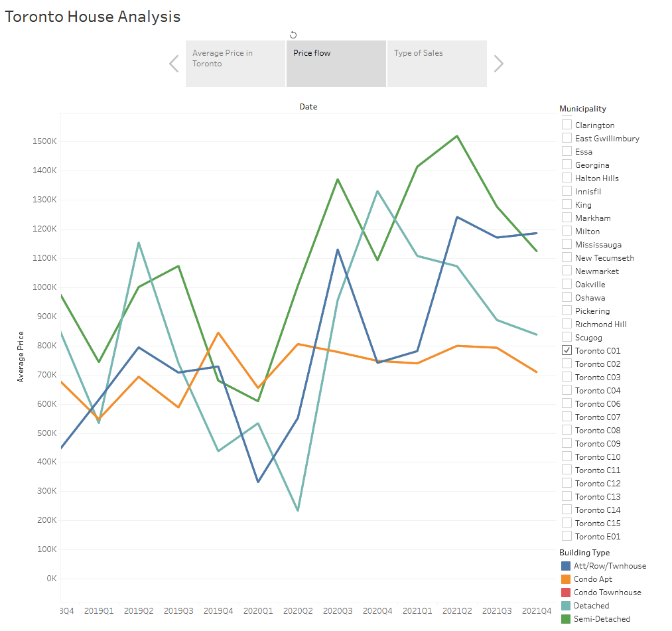Screen dimensions: 672x631
Task: Select the orange Condo Apt legend swatch
Action: (567, 579)
